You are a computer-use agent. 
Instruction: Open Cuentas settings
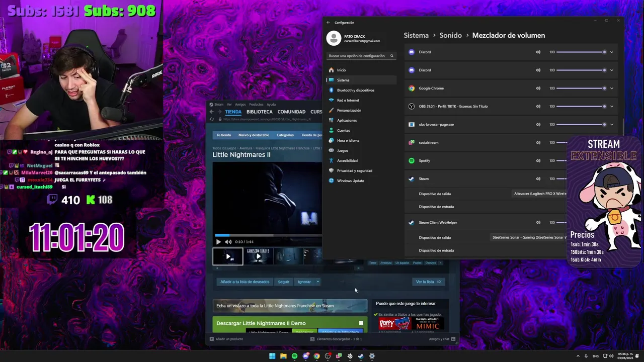pyautogui.click(x=361, y=130)
